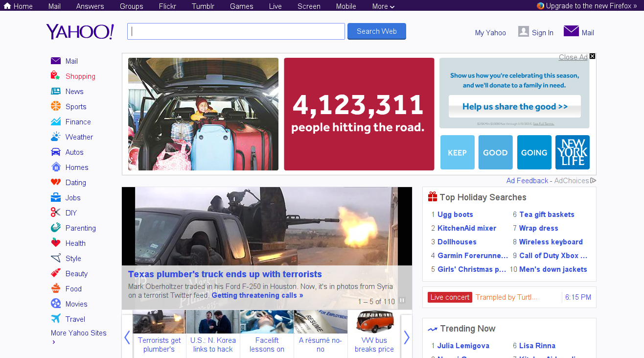Viewport: 644px width, 358px height.
Task: Focus the web search input field
Action: pyautogui.click(x=236, y=31)
